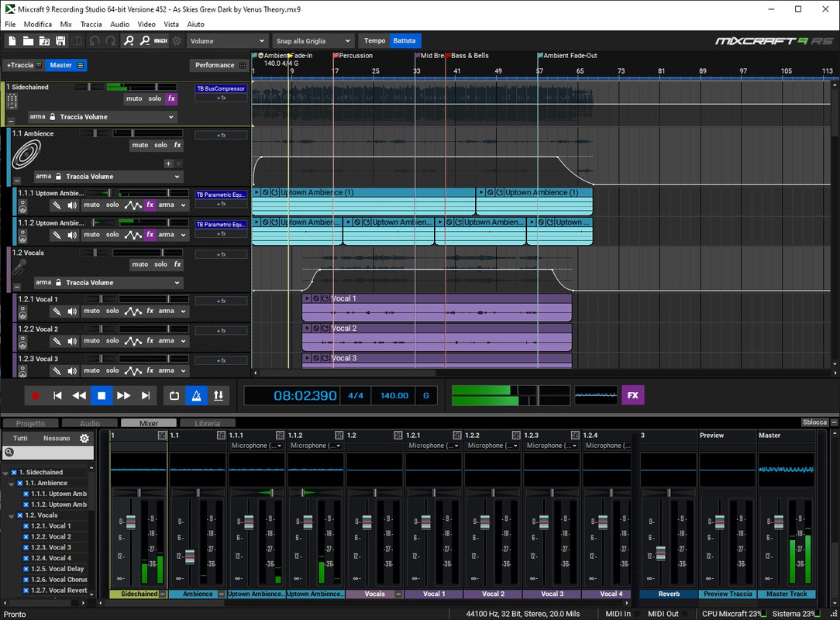
Task: Switch to the Libreria tab
Action: pos(208,423)
